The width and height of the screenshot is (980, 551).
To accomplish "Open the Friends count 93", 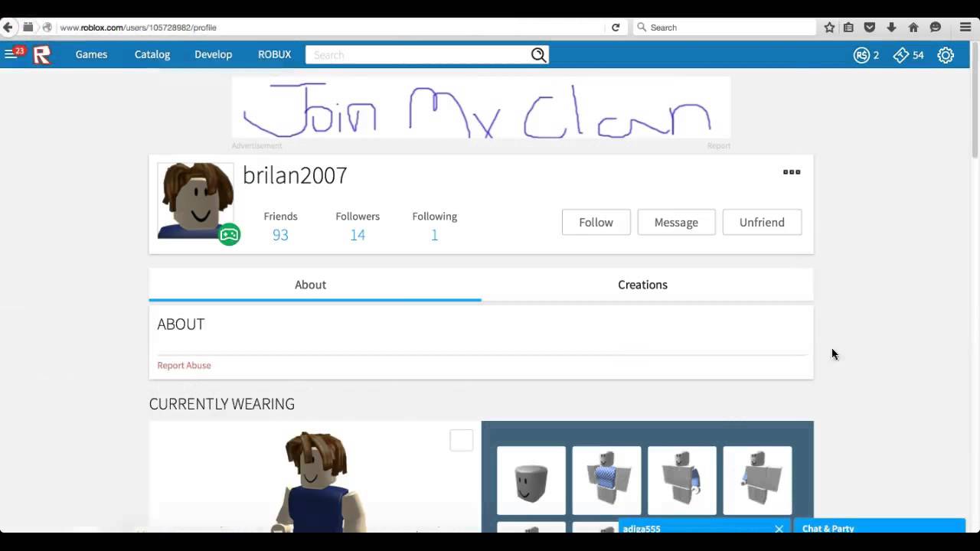I will point(280,235).
